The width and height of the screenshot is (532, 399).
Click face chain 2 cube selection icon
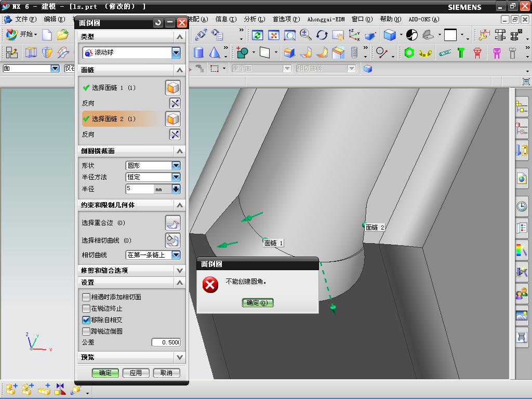click(172, 119)
